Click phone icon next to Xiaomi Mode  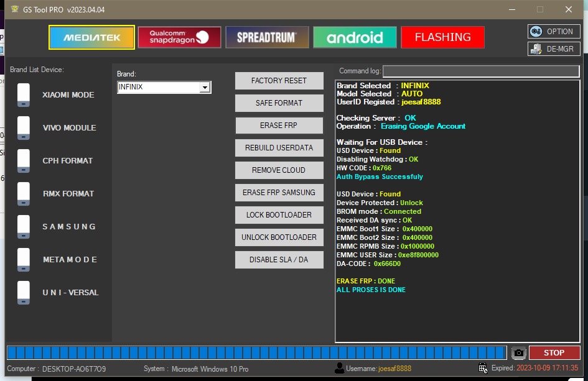pos(24,94)
